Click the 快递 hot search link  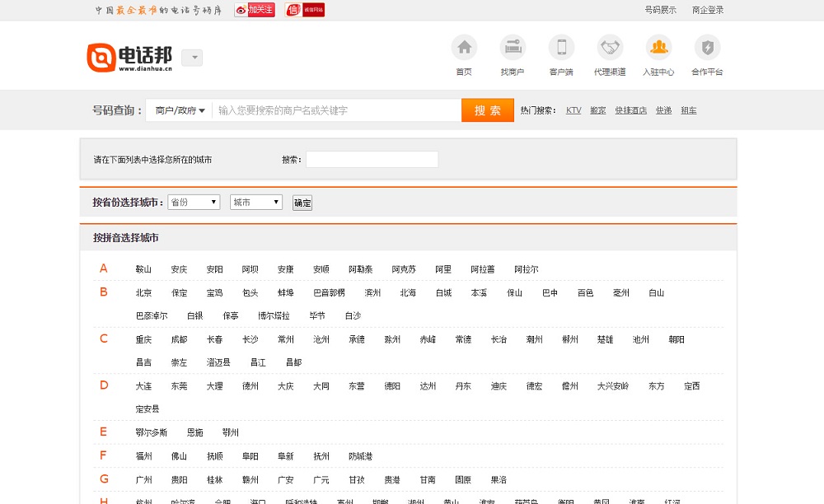(663, 110)
